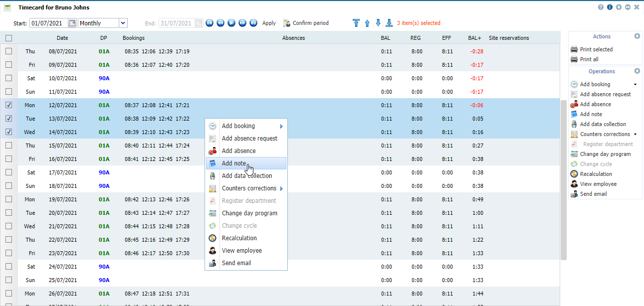Screen dimensions: 644x306
Task: Click Send email in the Operations panel
Action: pyautogui.click(x=593, y=194)
